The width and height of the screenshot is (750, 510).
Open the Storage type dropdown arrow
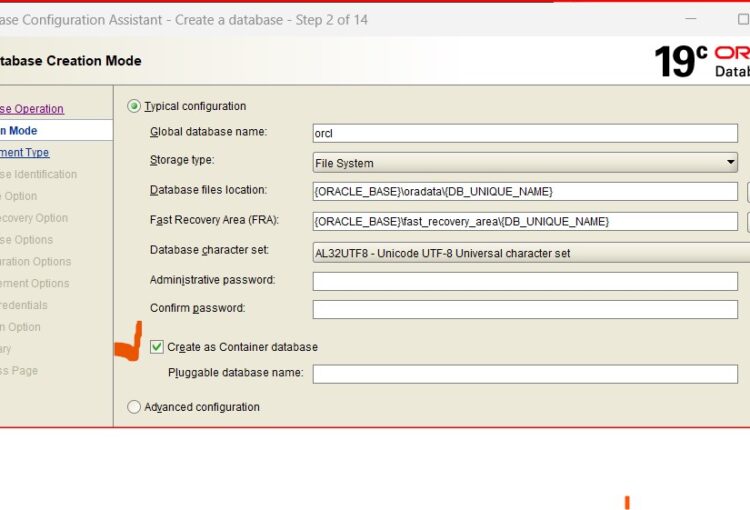click(x=730, y=163)
